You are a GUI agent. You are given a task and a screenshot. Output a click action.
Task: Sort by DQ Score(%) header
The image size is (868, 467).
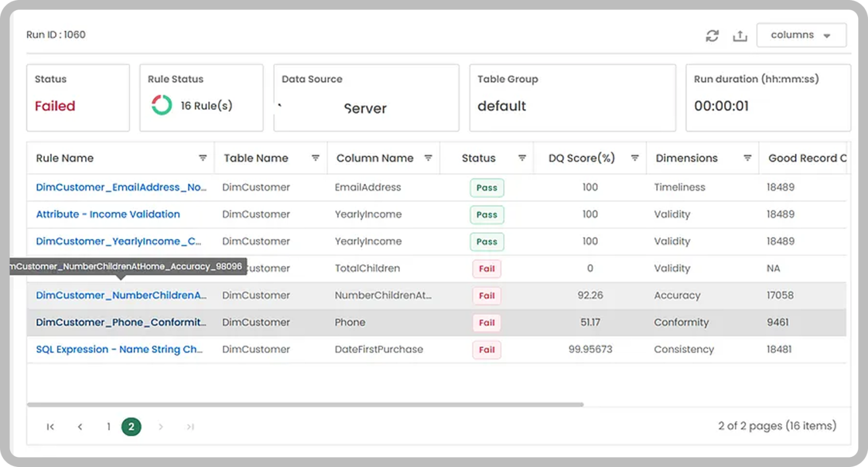581,158
